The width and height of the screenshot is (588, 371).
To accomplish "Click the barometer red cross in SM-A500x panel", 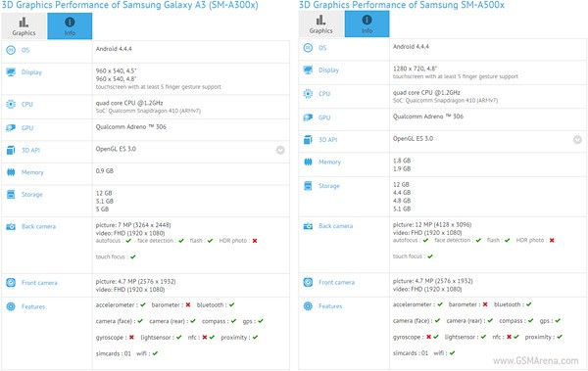I will pos(485,304).
